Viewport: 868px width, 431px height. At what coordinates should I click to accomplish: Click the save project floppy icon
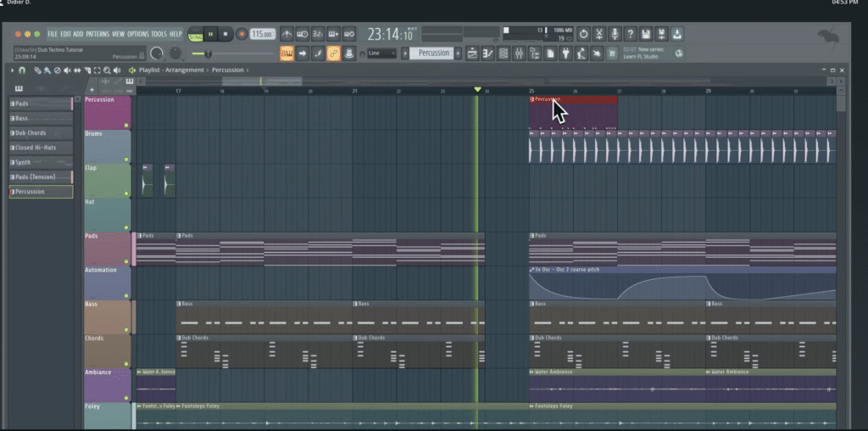point(646,34)
